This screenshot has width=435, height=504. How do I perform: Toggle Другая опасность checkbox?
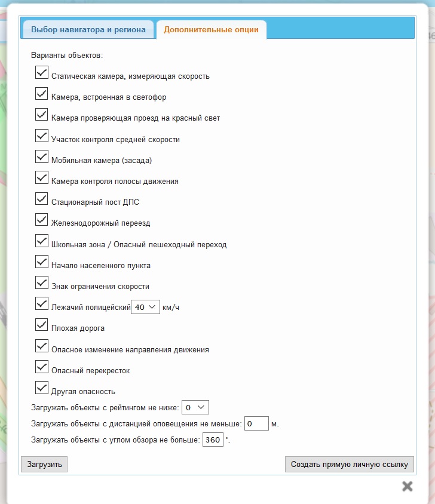click(x=42, y=388)
